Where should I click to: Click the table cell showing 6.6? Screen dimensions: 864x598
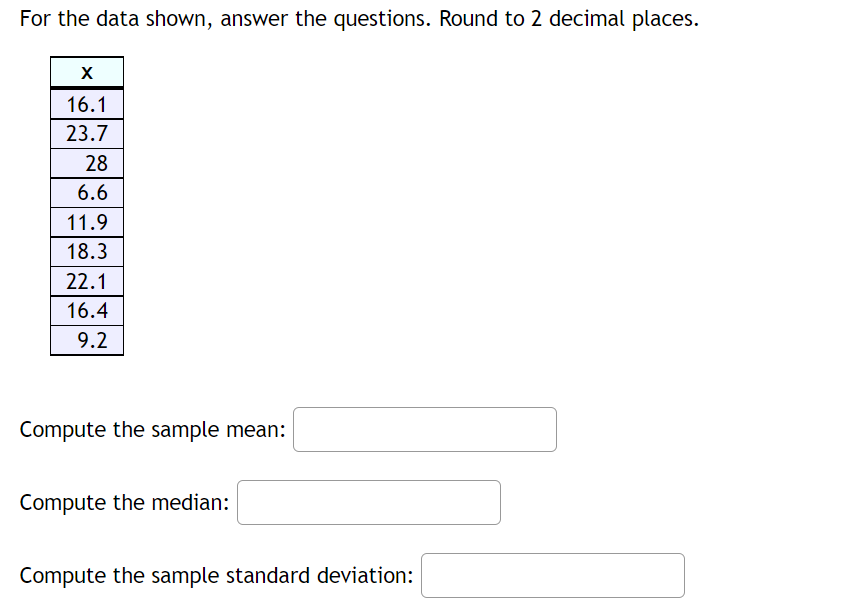pyautogui.click(x=87, y=192)
